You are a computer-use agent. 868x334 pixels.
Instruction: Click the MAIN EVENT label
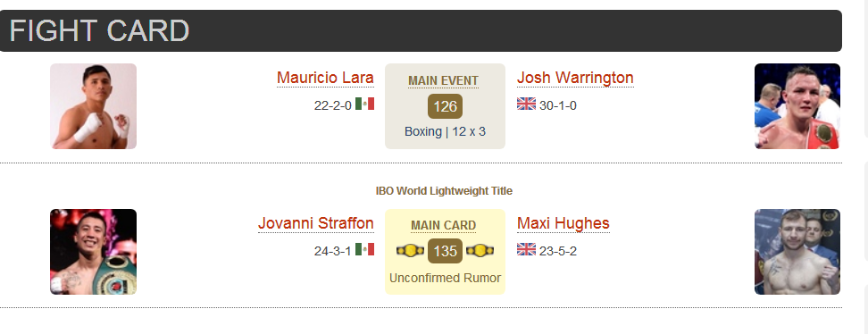(x=444, y=81)
